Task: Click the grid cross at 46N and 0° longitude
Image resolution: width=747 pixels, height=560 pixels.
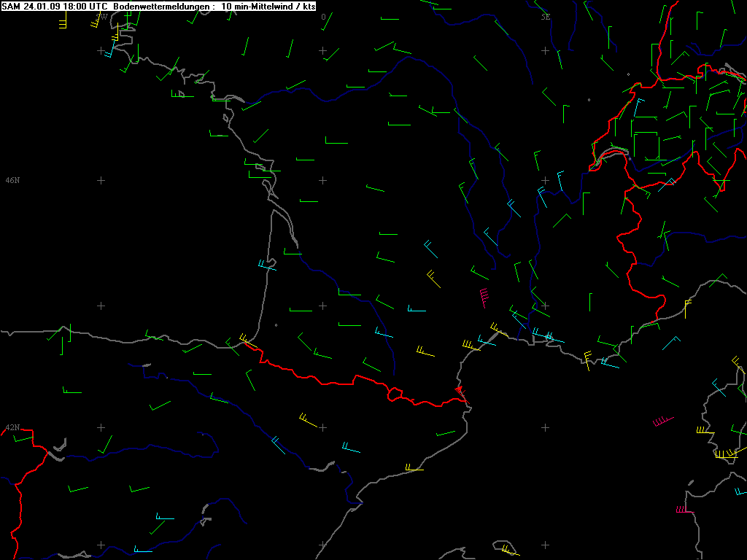Action: click(322, 180)
